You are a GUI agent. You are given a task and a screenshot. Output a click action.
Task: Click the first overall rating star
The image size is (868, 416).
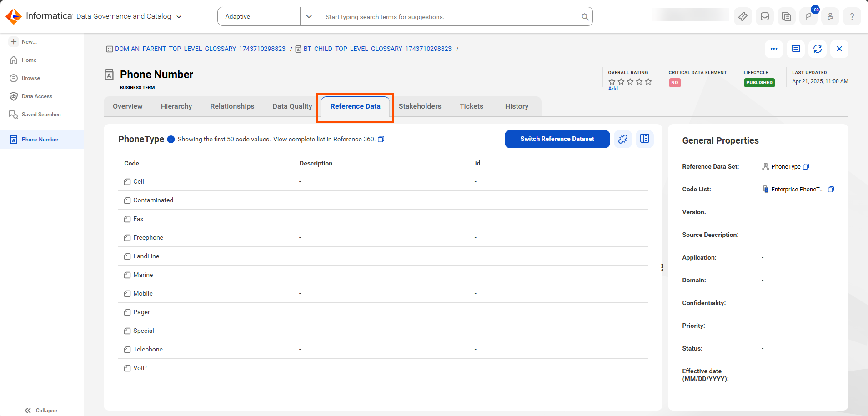pyautogui.click(x=612, y=82)
